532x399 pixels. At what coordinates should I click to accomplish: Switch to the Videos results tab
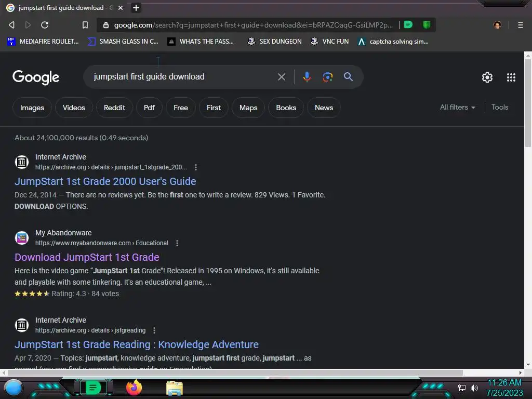(x=74, y=108)
